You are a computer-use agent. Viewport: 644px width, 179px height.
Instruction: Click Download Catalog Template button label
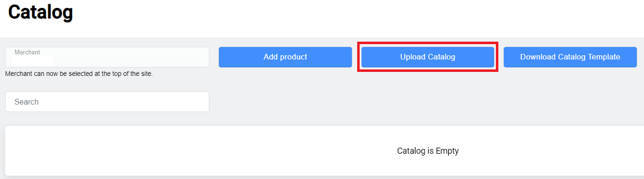pyautogui.click(x=570, y=57)
